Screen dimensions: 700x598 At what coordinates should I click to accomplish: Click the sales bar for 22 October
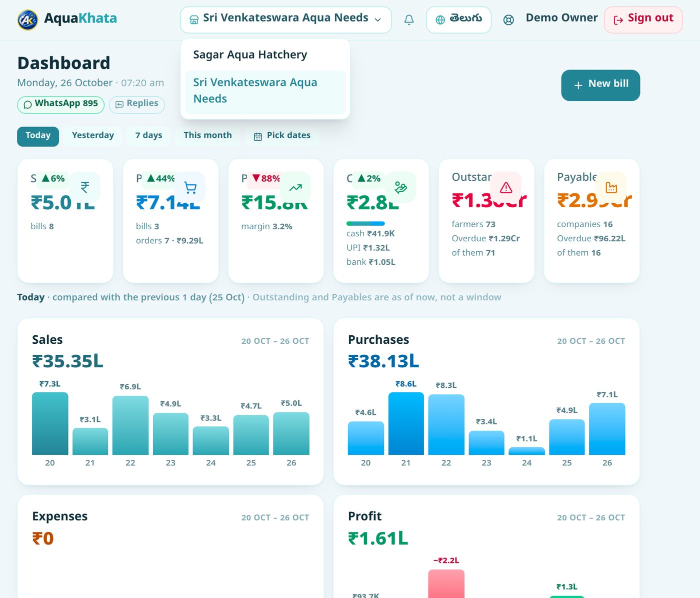[x=130, y=425]
